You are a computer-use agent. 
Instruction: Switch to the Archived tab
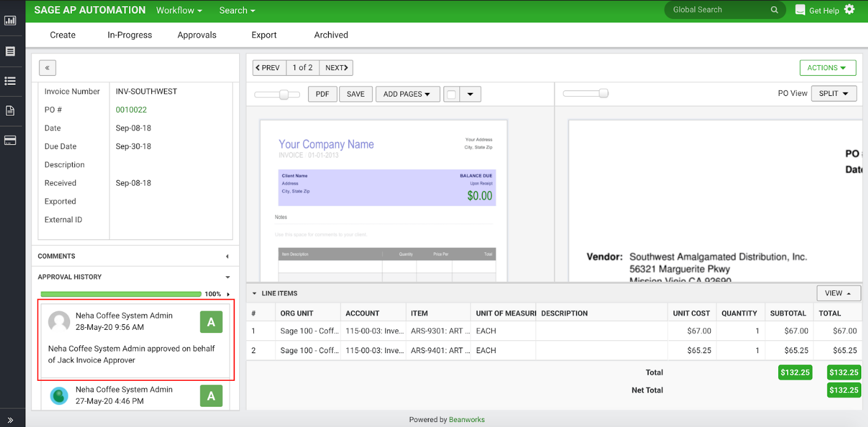(x=331, y=35)
